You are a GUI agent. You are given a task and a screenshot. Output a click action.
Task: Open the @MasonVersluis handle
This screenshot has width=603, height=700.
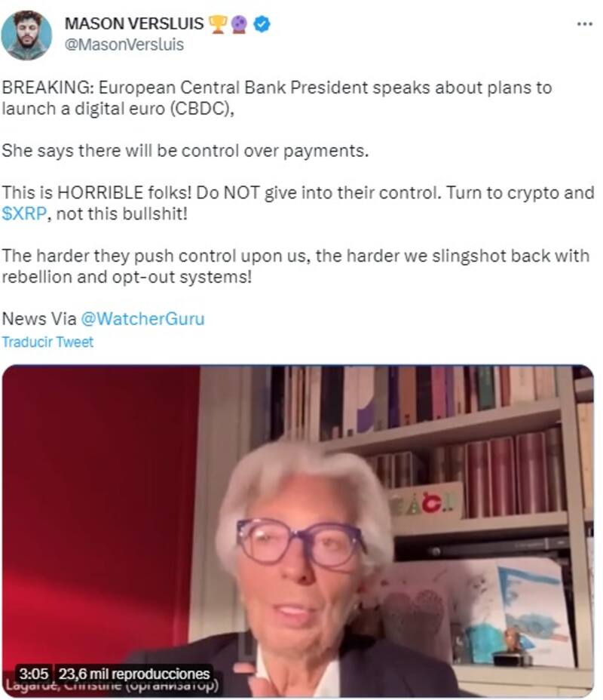click(124, 45)
